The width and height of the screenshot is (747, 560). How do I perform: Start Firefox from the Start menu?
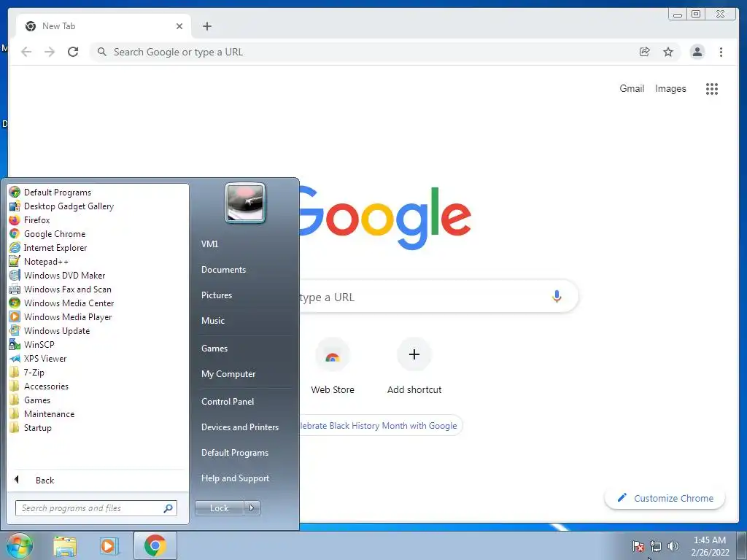pyautogui.click(x=29, y=220)
